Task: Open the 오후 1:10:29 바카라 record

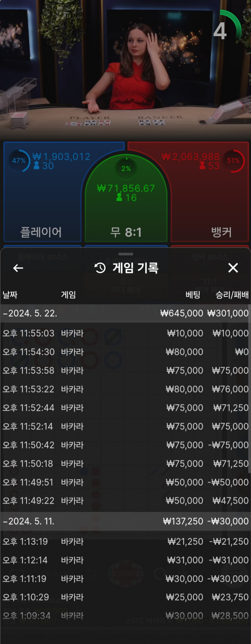Action: [x=125, y=597]
